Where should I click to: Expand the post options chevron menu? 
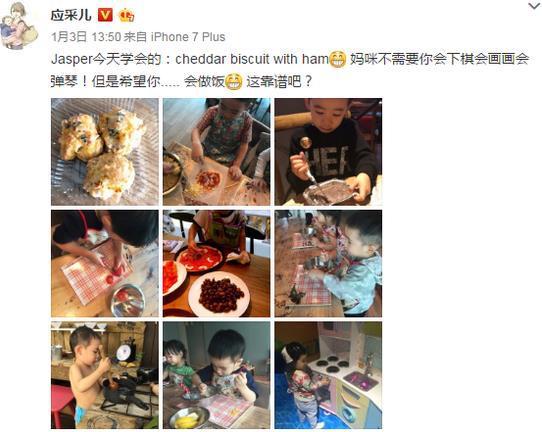pos(534,6)
